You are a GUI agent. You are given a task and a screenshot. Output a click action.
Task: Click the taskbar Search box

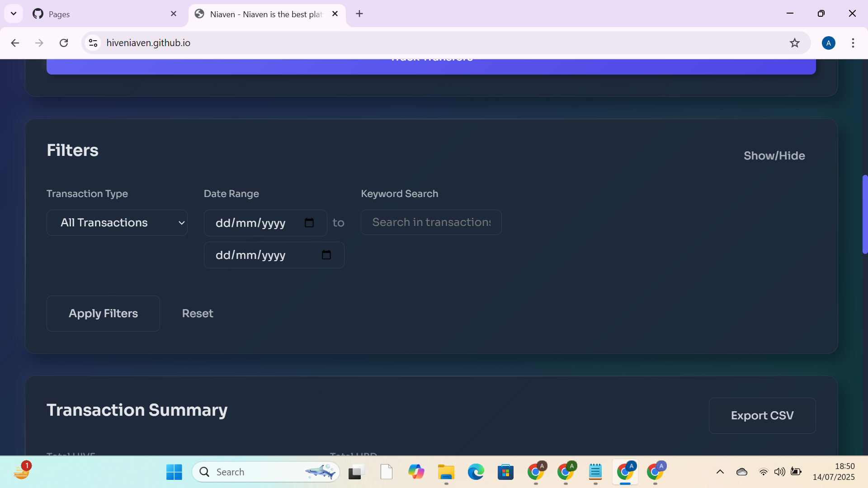click(x=266, y=472)
